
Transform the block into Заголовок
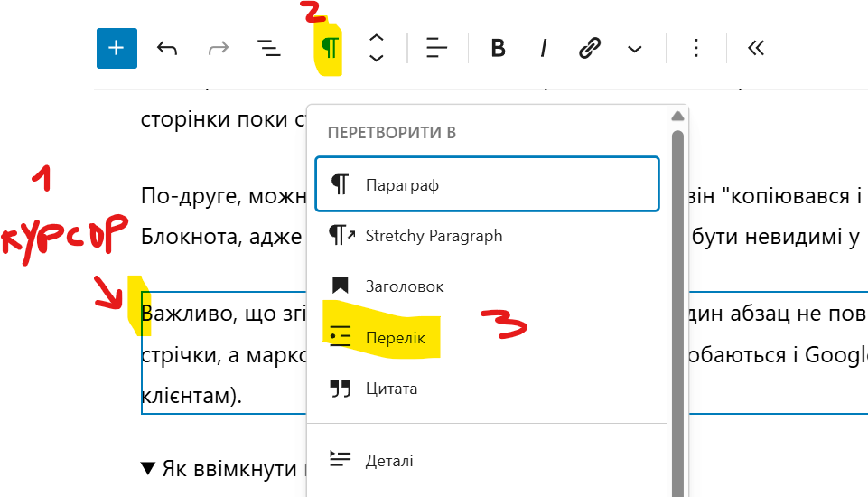[x=404, y=286]
